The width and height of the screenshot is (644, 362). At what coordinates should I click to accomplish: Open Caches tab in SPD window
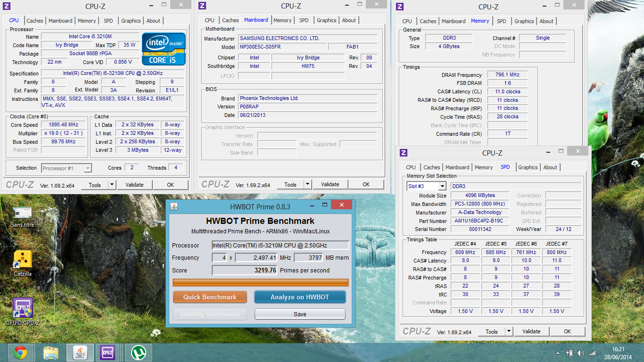[432, 167]
